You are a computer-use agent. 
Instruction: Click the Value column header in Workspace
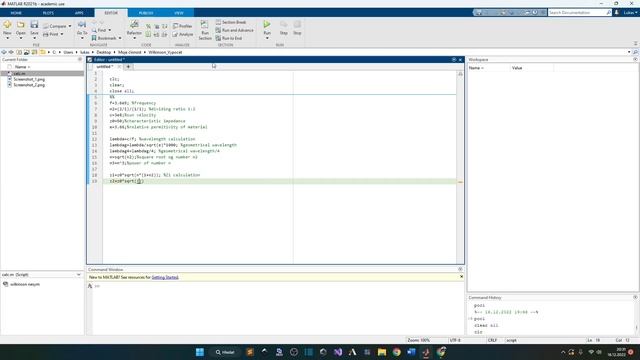[517, 68]
